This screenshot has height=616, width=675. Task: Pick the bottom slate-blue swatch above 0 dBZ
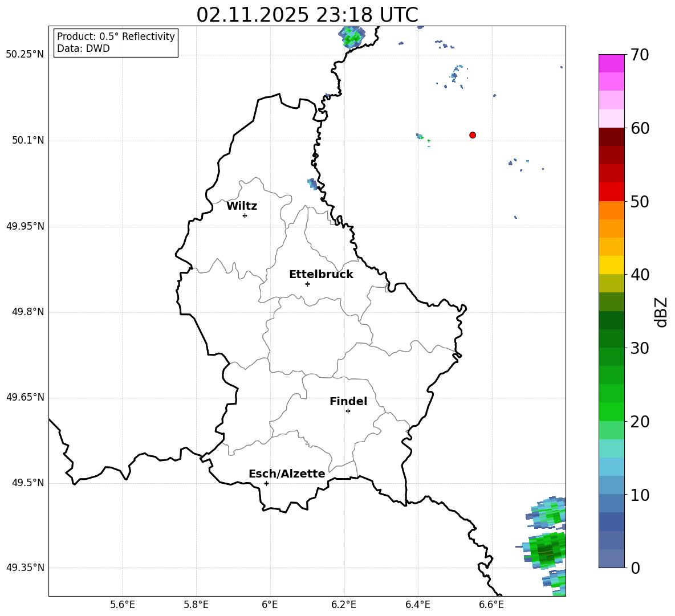612,558
